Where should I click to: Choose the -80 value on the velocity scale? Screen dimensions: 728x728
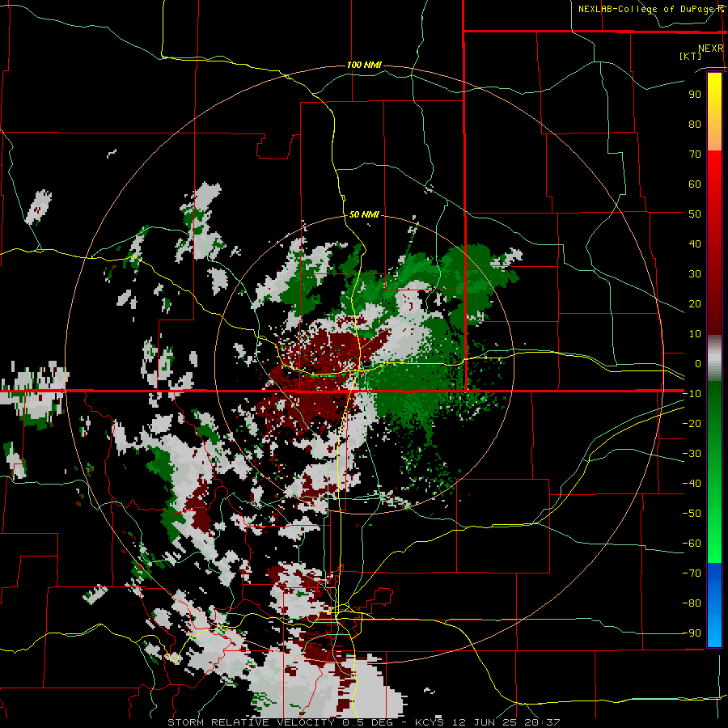click(692, 603)
